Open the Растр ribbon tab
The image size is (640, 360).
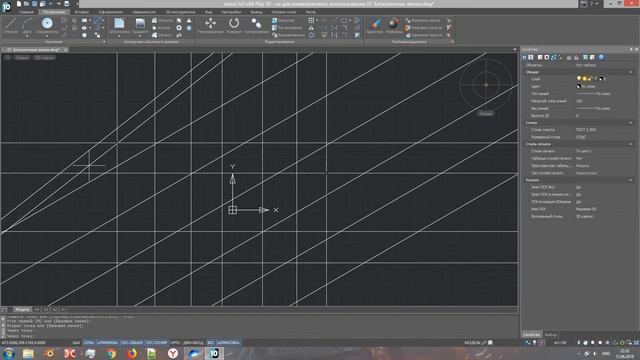pyautogui.click(x=311, y=12)
